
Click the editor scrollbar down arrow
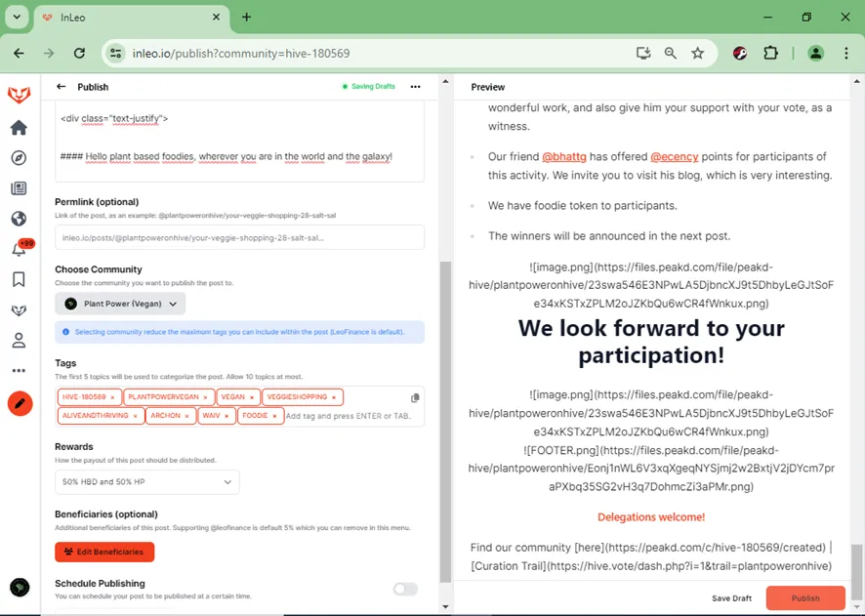(x=445, y=606)
